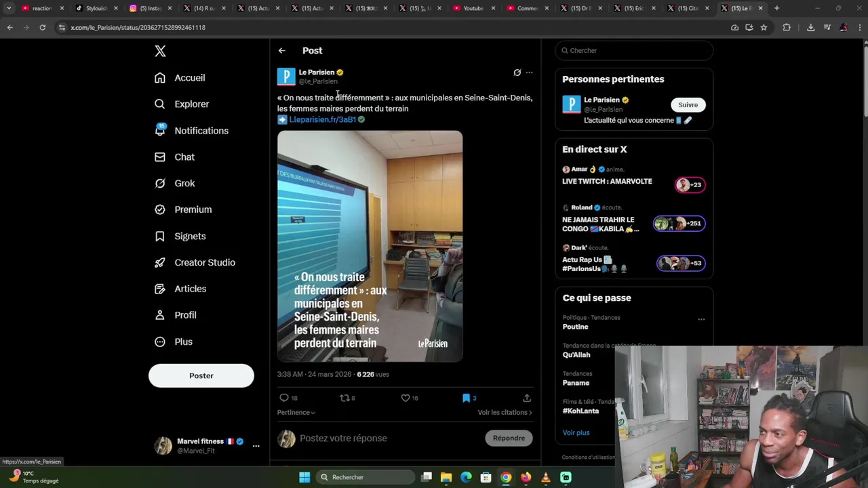Switch to the Youtube tab

pos(473,8)
